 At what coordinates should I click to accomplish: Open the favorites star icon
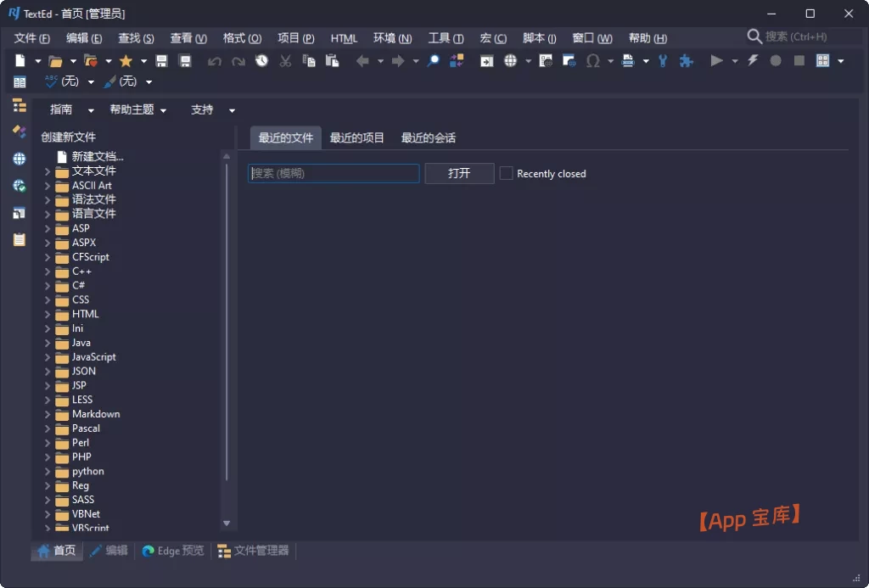126,61
